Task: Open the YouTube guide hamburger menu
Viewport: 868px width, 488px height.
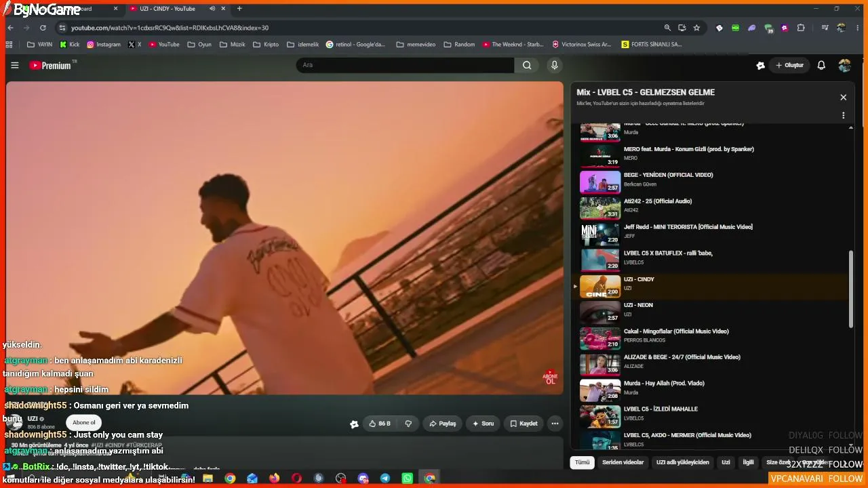Action: tap(15, 65)
